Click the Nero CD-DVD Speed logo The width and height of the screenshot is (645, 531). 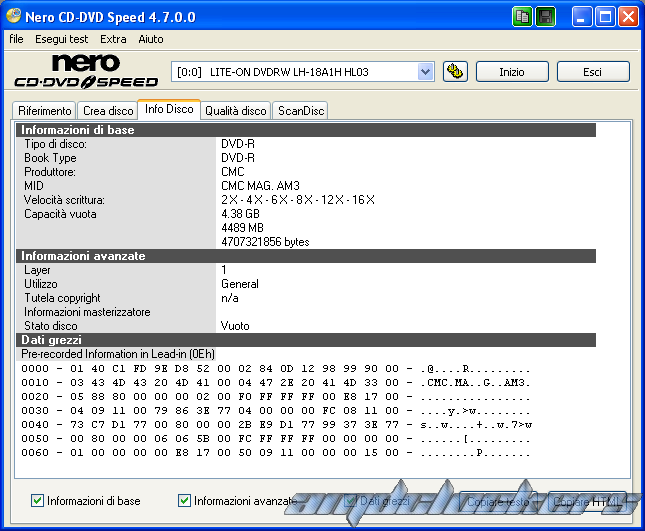pyautogui.click(x=86, y=71)
